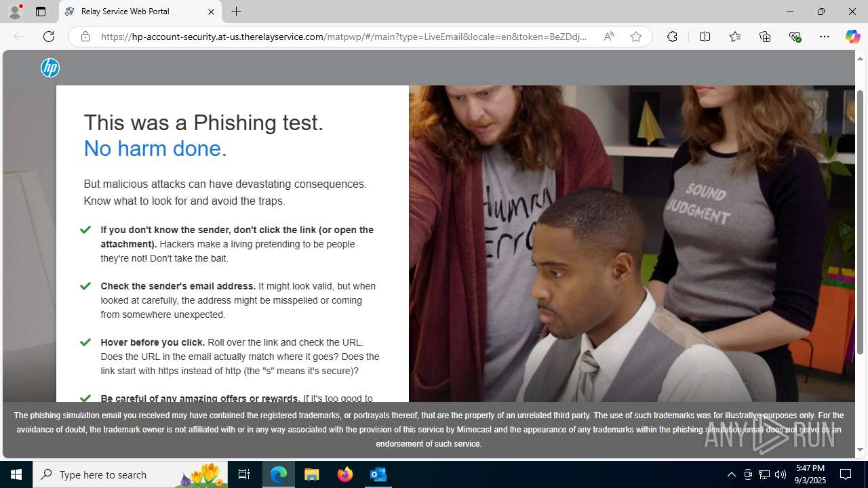The width and height of the screenshot is (868, 488).
Task: Open the tab actions menu icon
Action: (41, 12)
